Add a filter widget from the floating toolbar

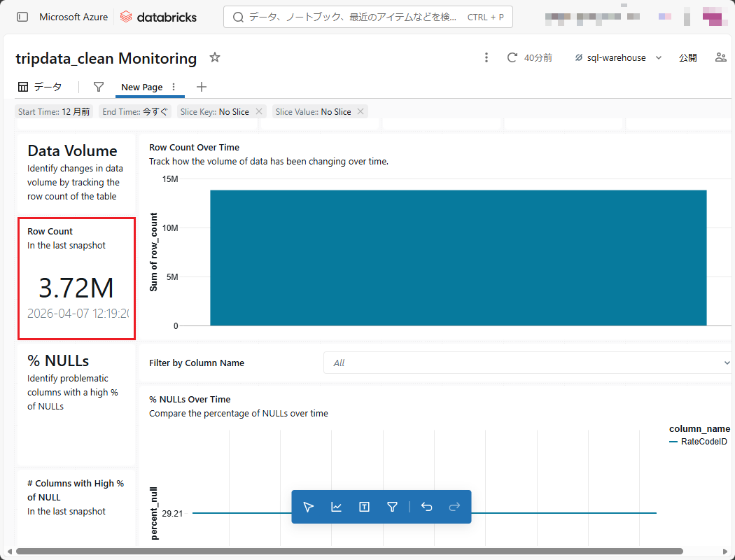point(392,507)
